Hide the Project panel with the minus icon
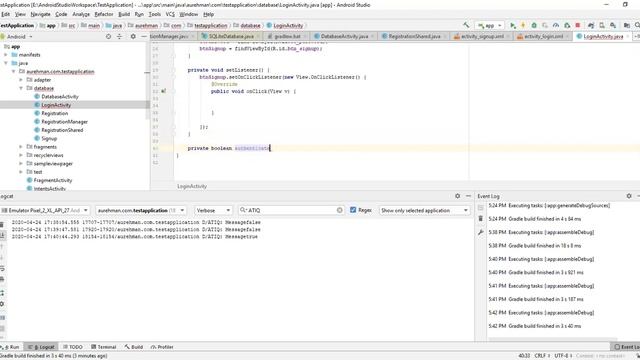The width and height of the screenshot is (640, 360). pyautogui.click(x=144, y=36)
